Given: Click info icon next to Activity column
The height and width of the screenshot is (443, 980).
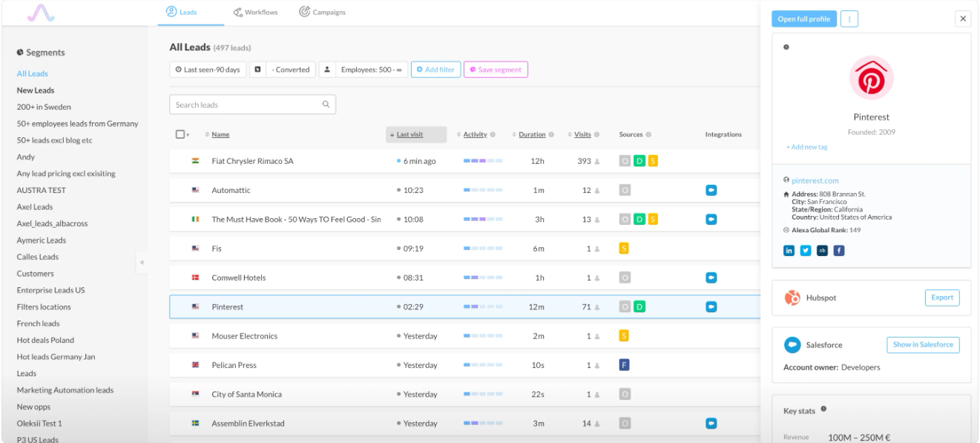Looking at the screenshot, I should (493, 134).
